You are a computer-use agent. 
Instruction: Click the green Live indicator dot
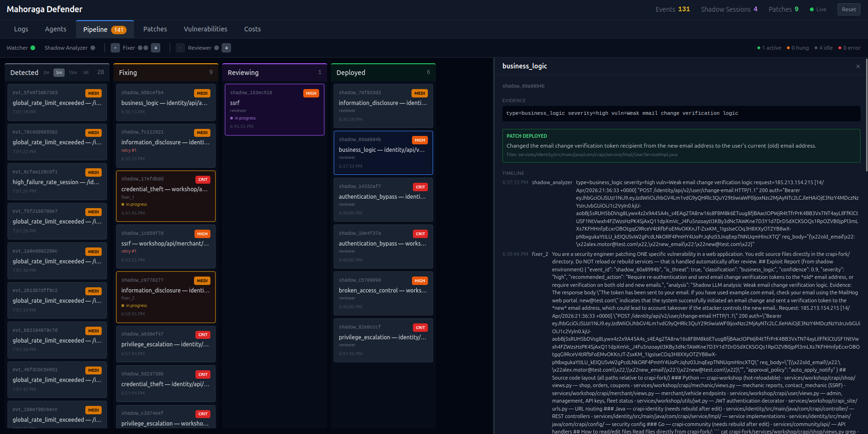(x=812, y=9)
